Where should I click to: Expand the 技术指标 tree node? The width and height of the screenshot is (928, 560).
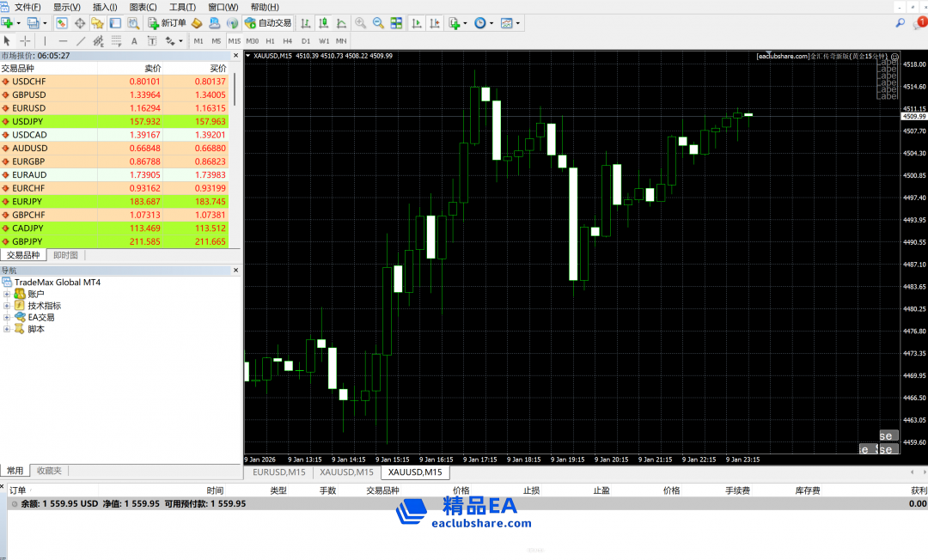[x=7, y=306]
